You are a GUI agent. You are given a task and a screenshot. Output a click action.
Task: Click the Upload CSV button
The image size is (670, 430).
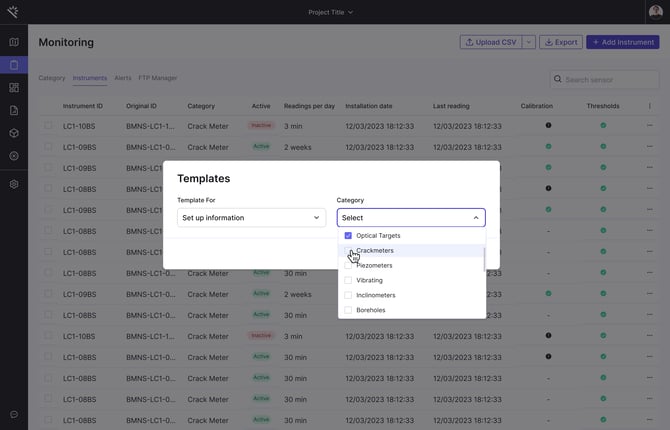point(491,42)
